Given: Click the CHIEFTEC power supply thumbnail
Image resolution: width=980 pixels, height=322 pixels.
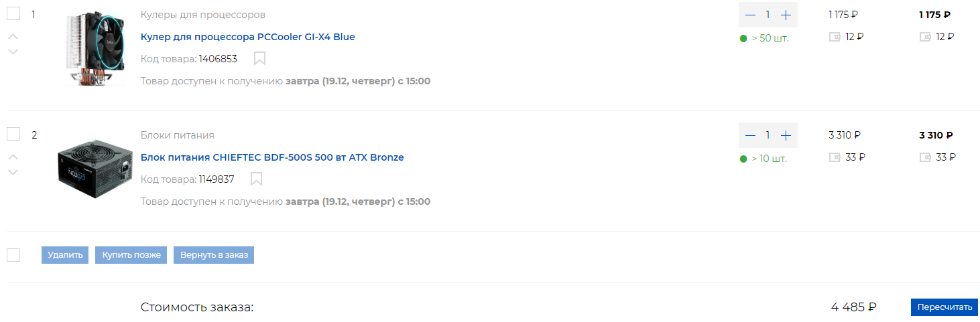Looking at the screenshot, I should 91,171.
